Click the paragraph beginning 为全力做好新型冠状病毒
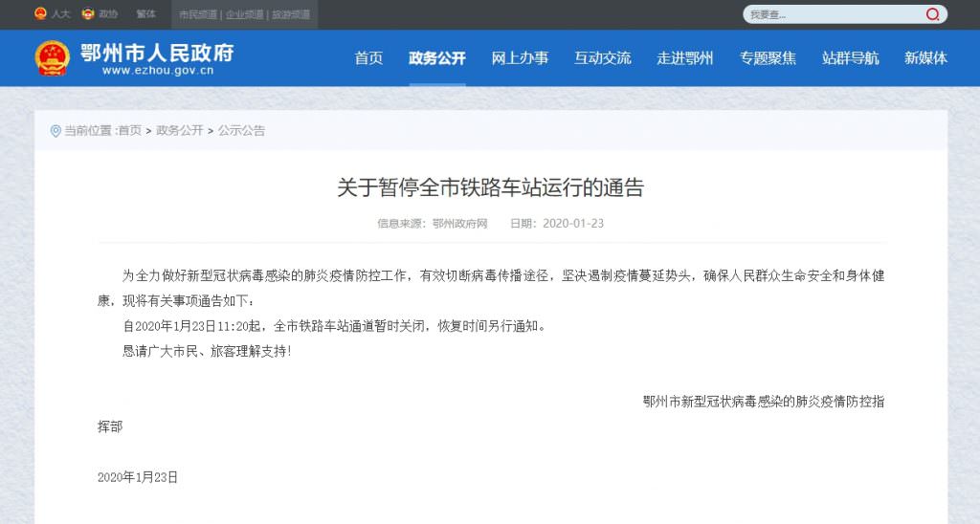The height and width of the screenshot is (524, 980). pyautogui.click(x=491, y=288)
